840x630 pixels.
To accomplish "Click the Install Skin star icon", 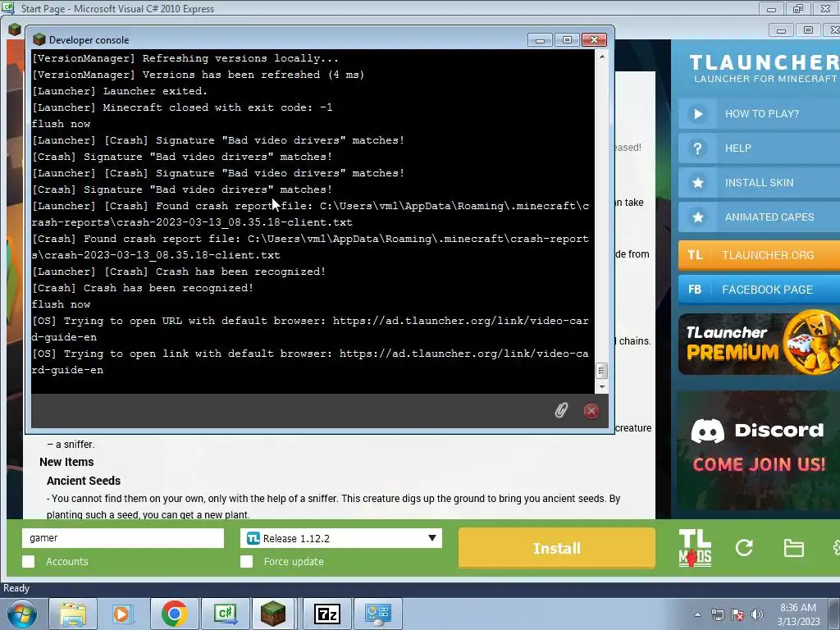I will (697, 183).
